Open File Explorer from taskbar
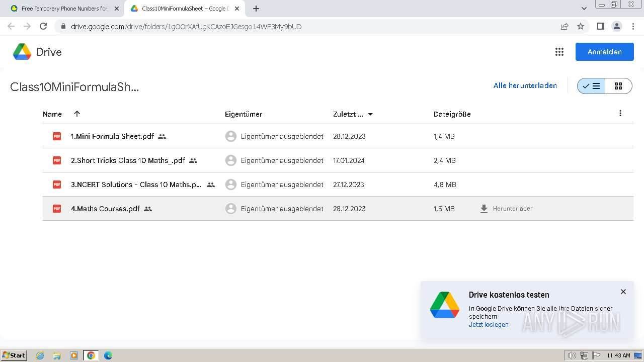644x362 pixels. click(57, 355)
